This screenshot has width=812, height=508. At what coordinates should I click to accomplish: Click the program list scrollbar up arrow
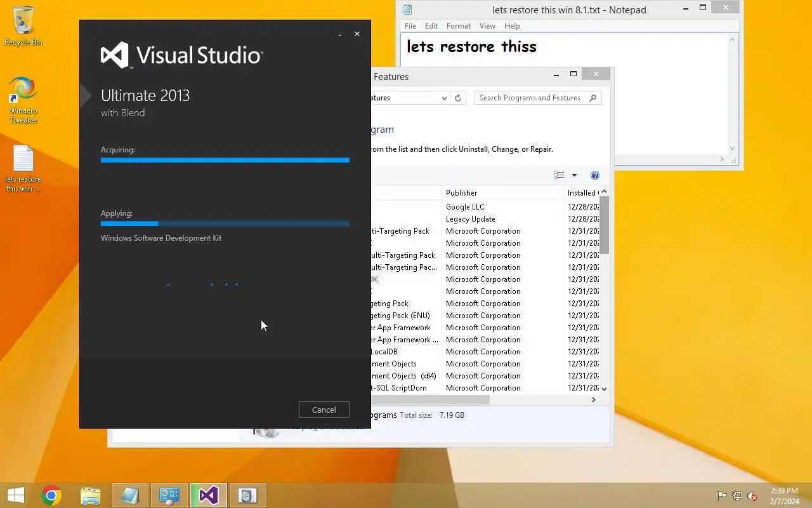click(604, 192)
